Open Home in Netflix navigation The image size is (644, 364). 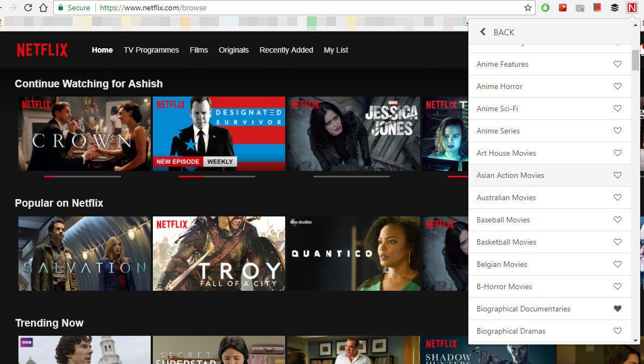click(102, 50)
